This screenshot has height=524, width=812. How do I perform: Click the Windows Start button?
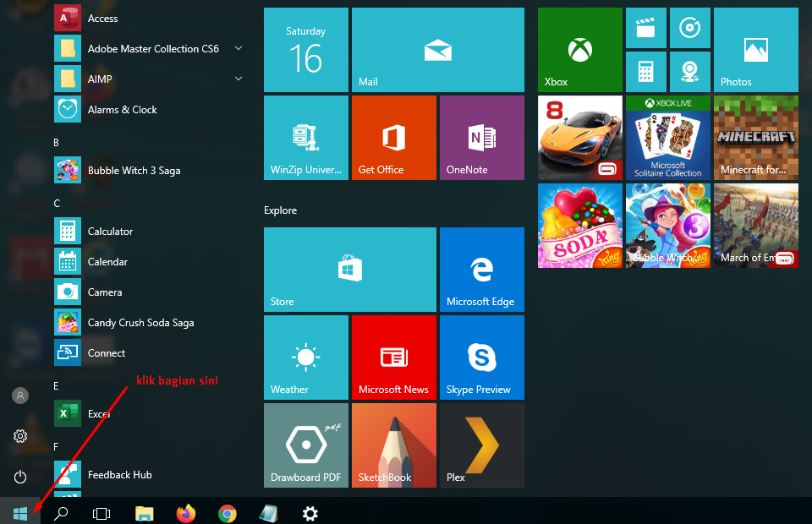[20, 513]
